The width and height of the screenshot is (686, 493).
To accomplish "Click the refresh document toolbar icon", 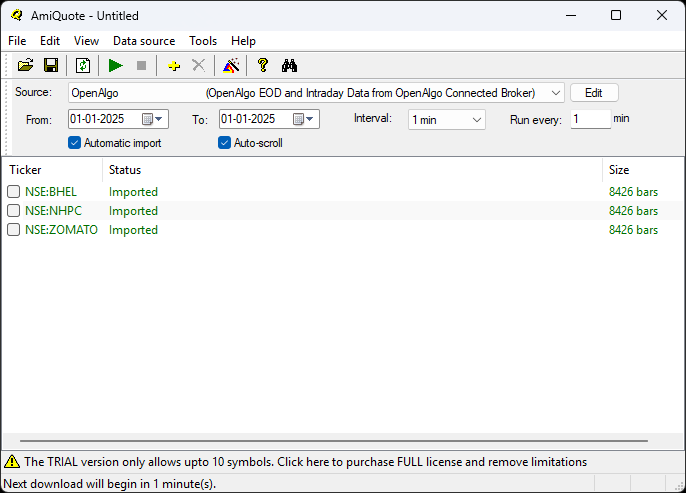I will pyautogui.click(x=83, y=66).
